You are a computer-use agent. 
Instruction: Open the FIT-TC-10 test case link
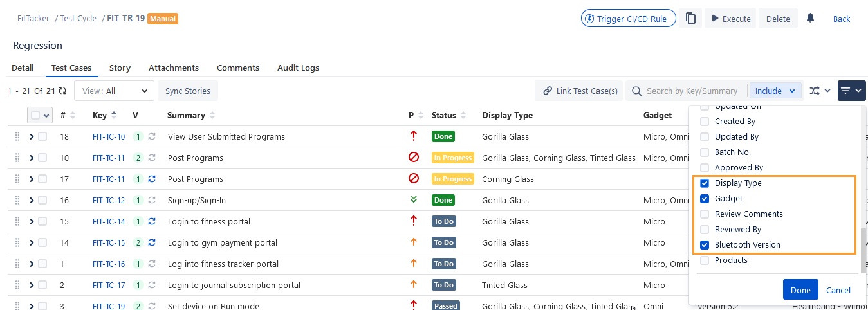[x=109, y=136]
